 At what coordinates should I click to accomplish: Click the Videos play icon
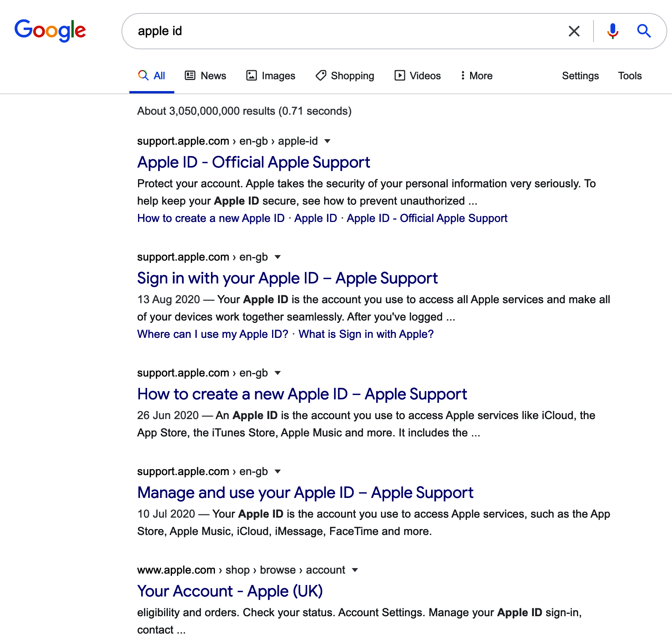click(x=399, y=75)
